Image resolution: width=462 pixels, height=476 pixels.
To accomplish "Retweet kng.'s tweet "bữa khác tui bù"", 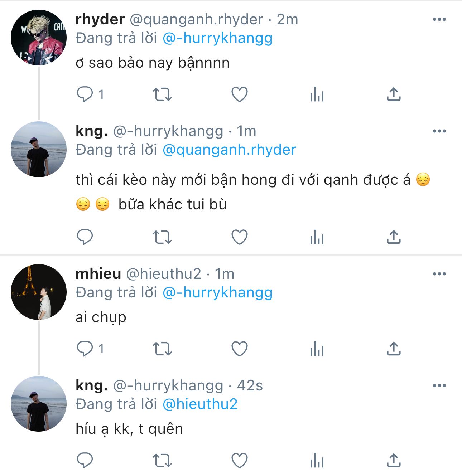I will pos(162,237).
